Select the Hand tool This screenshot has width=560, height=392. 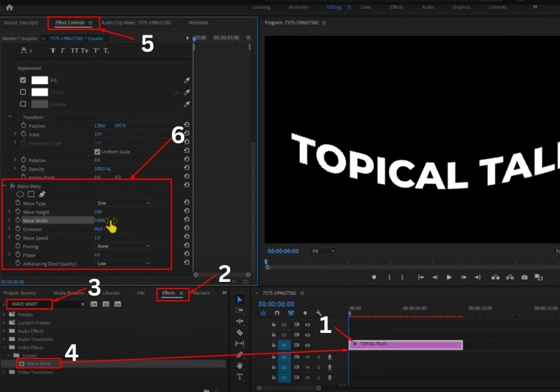tap(240, 366)
